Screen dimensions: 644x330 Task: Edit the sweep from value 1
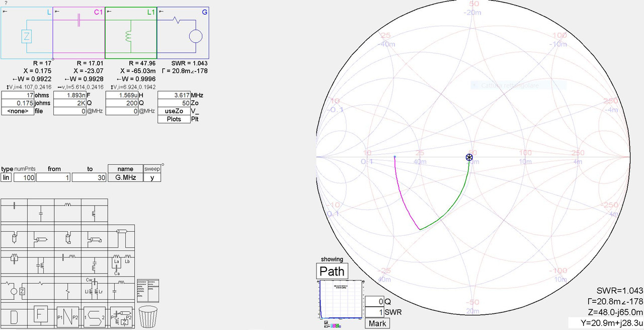coord(54,177)
